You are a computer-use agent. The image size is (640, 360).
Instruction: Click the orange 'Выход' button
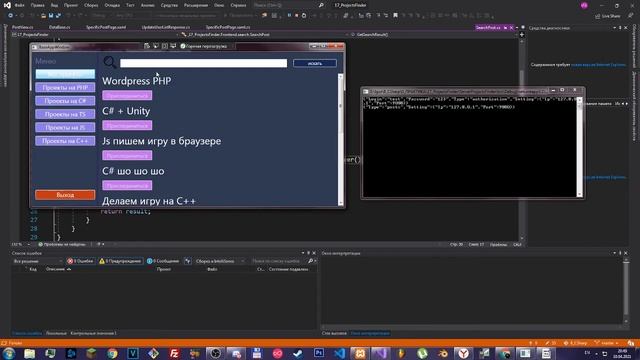pyautogui.click(x=65, y=195)
